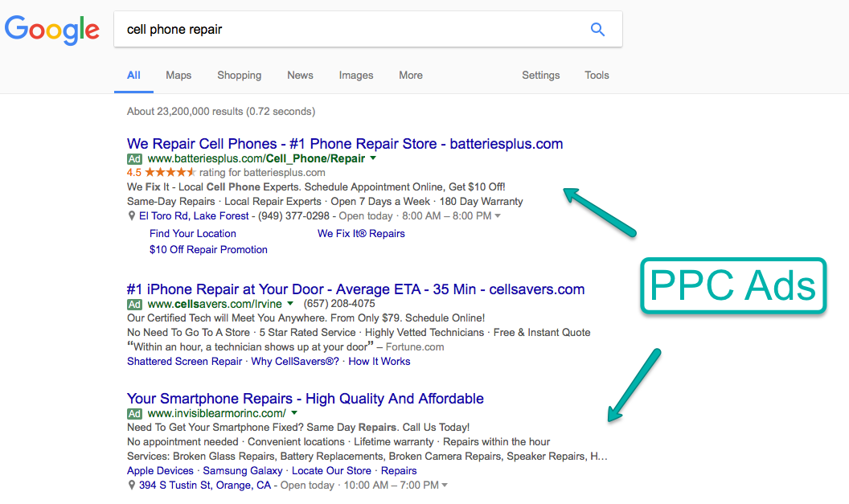
Task: Open the #1 iPhone Repair at Your Door ad
Action: [355, 289]
